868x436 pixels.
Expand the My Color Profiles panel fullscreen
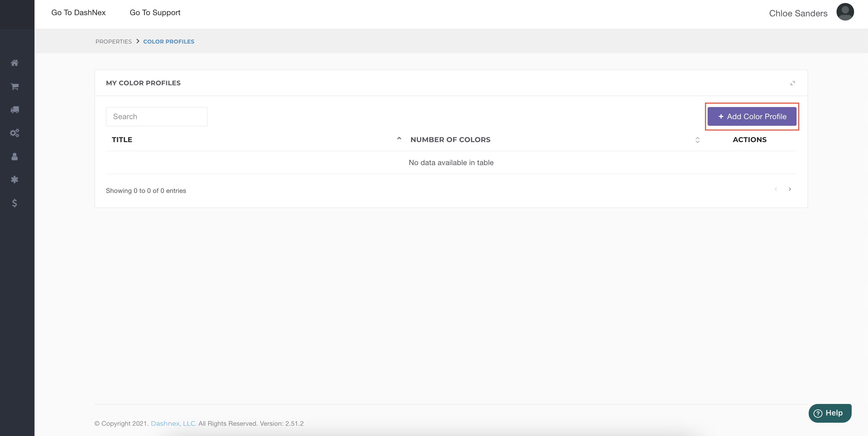click(792, 83)
